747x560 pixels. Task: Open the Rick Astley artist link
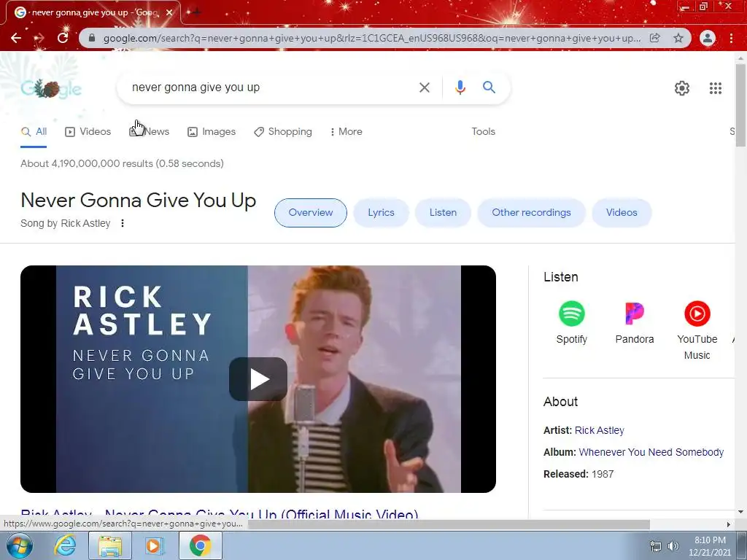(x=600, y=430)
